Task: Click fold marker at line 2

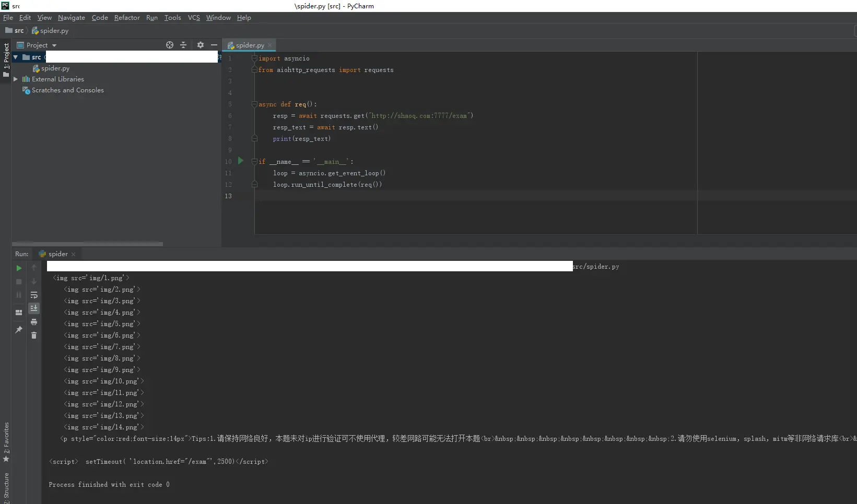Action: click(254, 70)
